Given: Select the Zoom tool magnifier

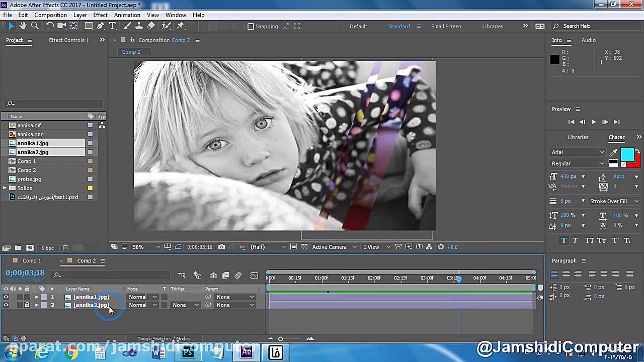Looking at the screenshot, I should pos(35,26).
